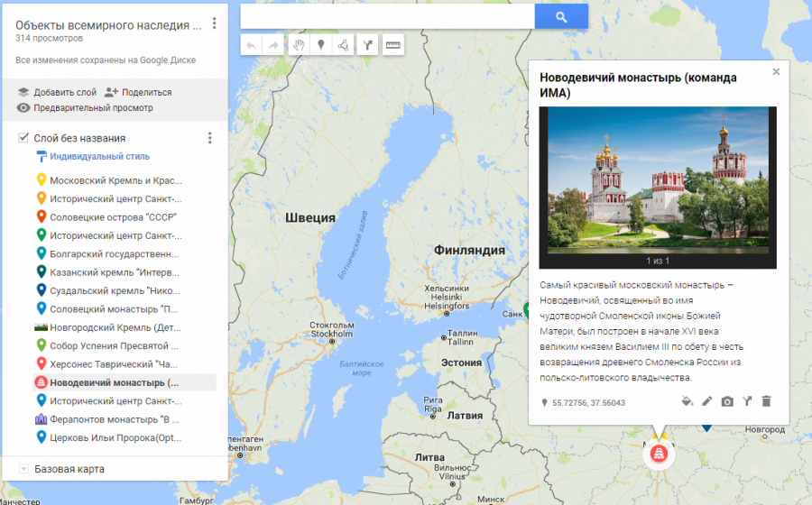Open layer options three-dot menu
The image size is (812, 505).
click(209, 138)
